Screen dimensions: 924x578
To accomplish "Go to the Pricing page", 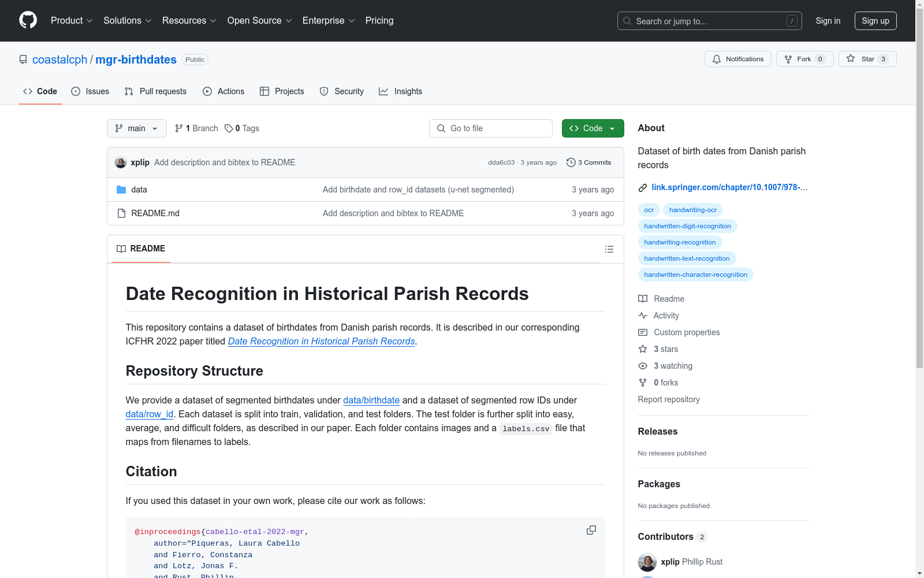I will point(379,21).
